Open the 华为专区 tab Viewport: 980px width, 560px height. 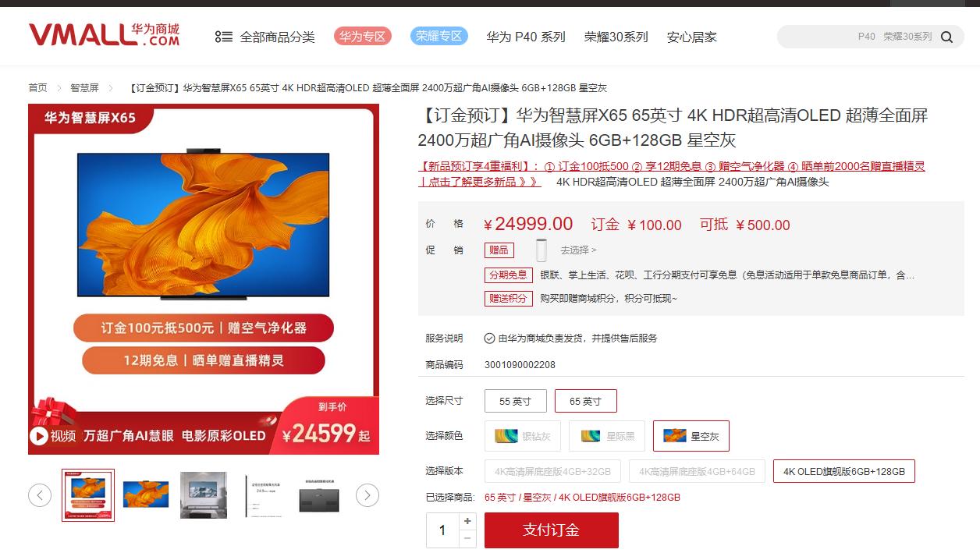363,36
